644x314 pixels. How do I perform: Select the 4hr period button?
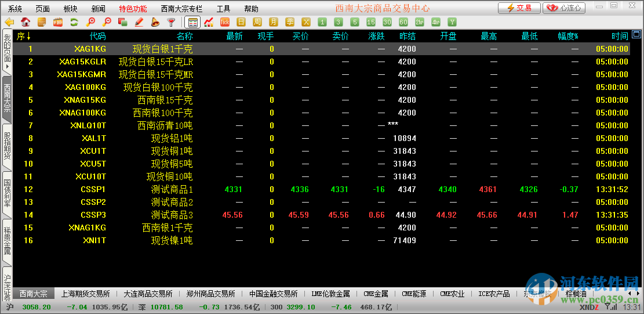pos(436,22)
